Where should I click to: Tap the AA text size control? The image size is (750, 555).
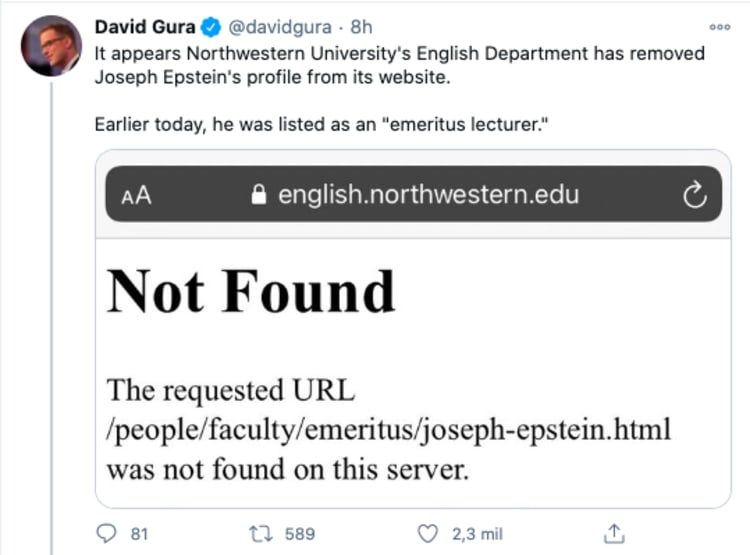136,196
